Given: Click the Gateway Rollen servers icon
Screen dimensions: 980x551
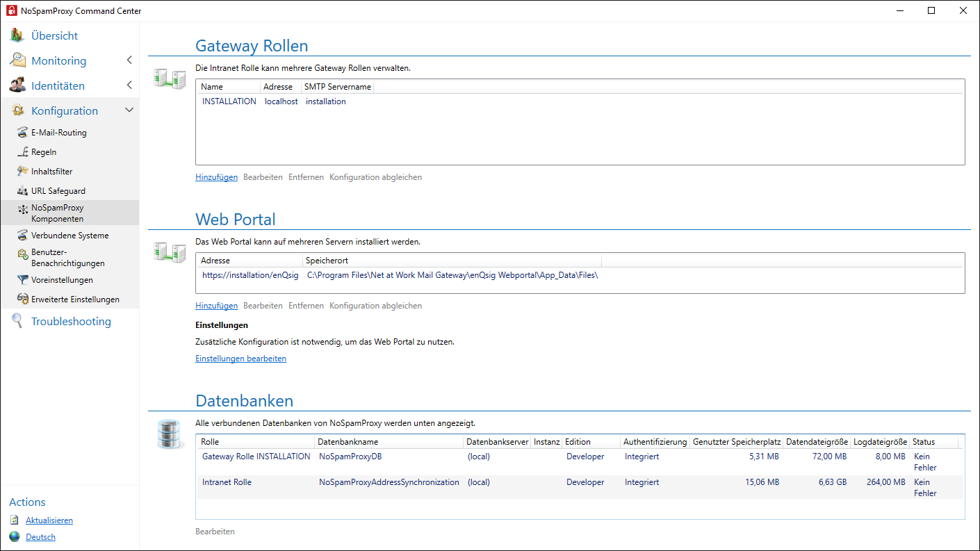Looking at the screenshot, I should (x=170, y=78).
